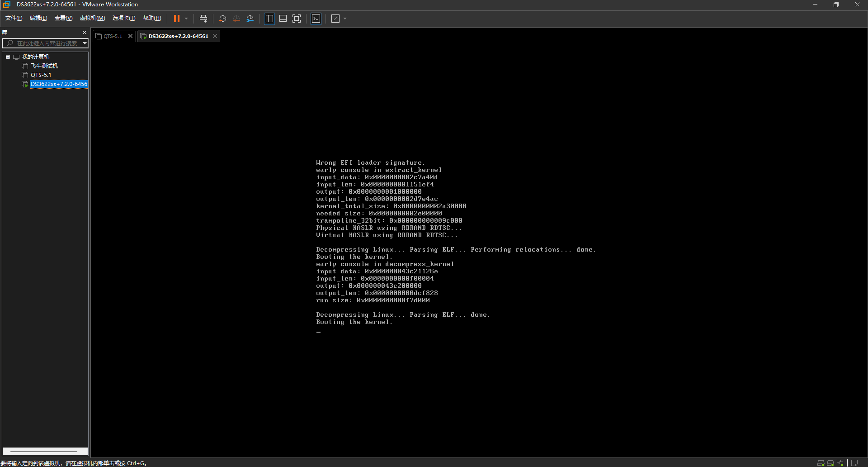Switch to the QTS-5.1 tab

point(113,36)
